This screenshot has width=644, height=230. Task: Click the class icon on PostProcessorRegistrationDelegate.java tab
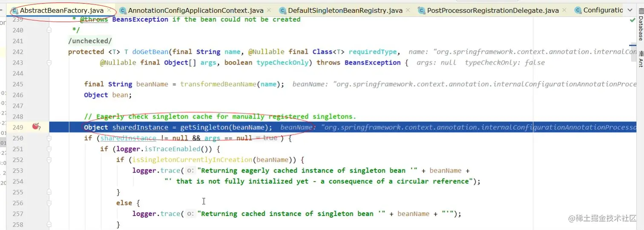coord(422,10)
